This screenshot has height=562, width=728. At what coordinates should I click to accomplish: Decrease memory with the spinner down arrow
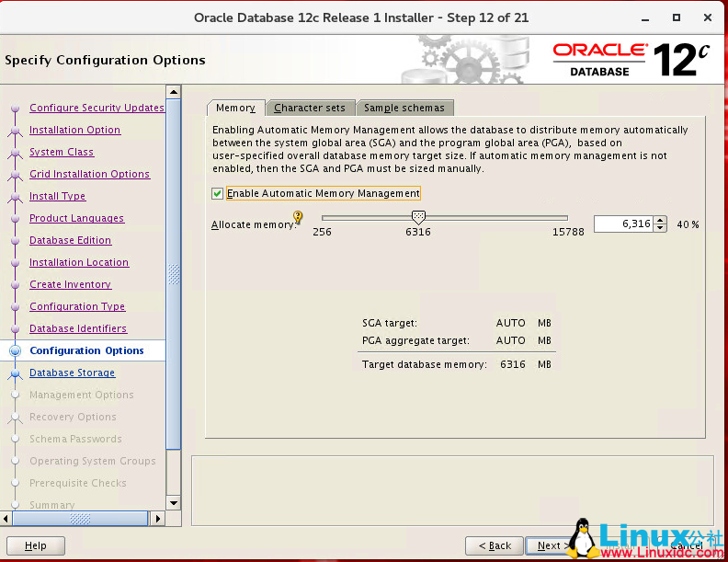point(660,228)
